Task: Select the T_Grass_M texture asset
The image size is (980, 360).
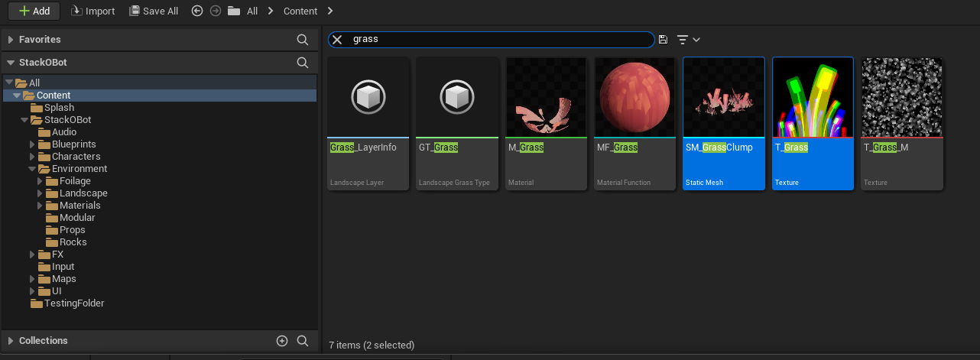Action: [902, 124]
